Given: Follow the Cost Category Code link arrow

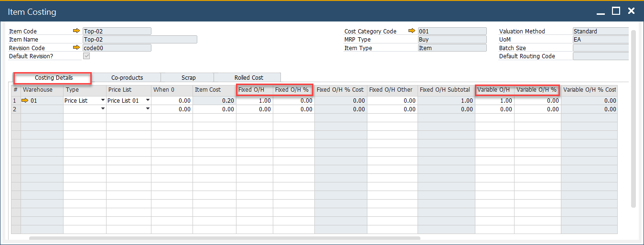Looking at the screenshot, I should pos(412,31).
